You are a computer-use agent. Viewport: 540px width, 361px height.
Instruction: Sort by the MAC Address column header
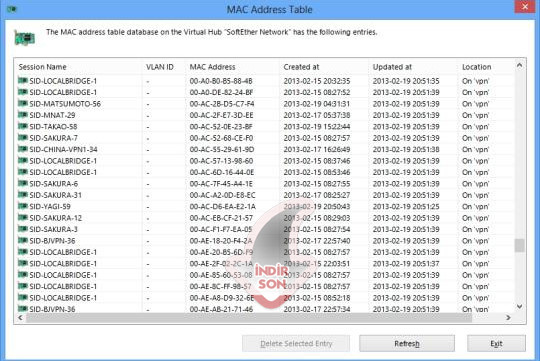click(x=232, y=67)
